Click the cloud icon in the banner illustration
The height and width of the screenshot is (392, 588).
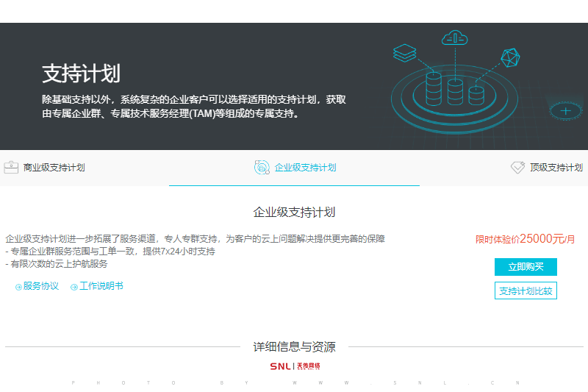[455, 37]
